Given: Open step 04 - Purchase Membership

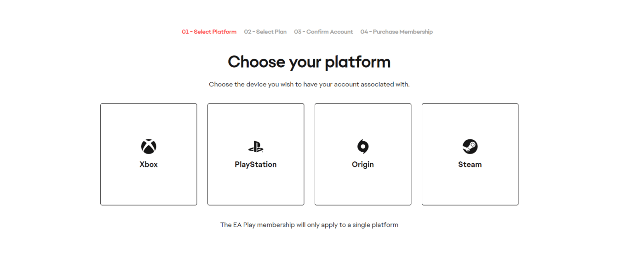Looking at the screenshot, I should coord(397,32).
